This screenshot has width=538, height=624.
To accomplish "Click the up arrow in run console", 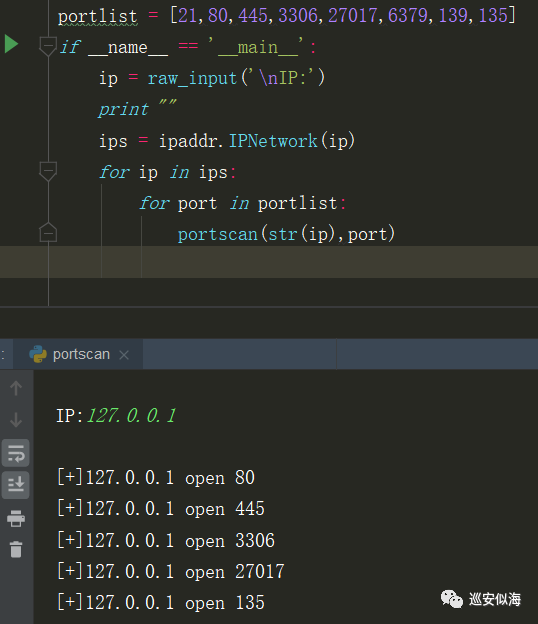I will click(x=16, y=388).
